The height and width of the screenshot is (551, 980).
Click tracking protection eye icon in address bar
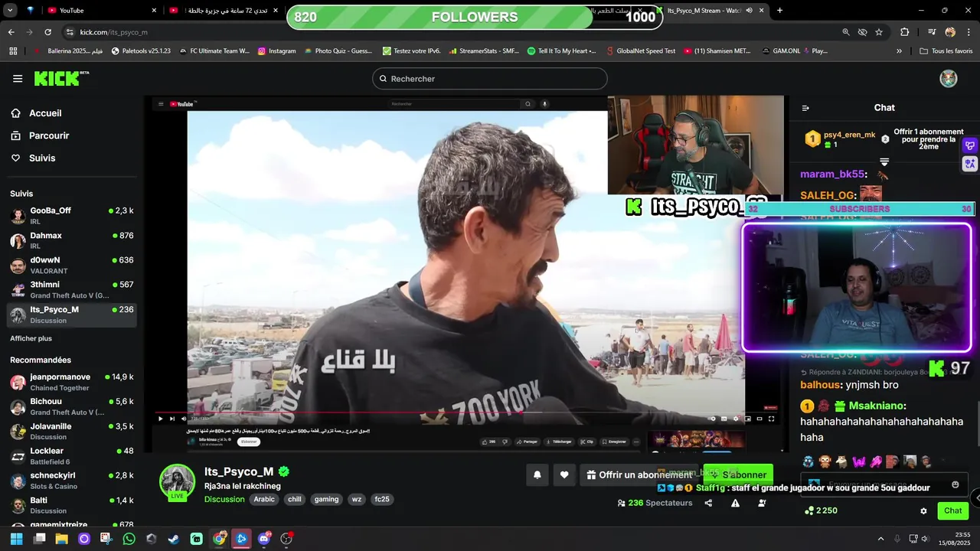click(x=862, y=32)
